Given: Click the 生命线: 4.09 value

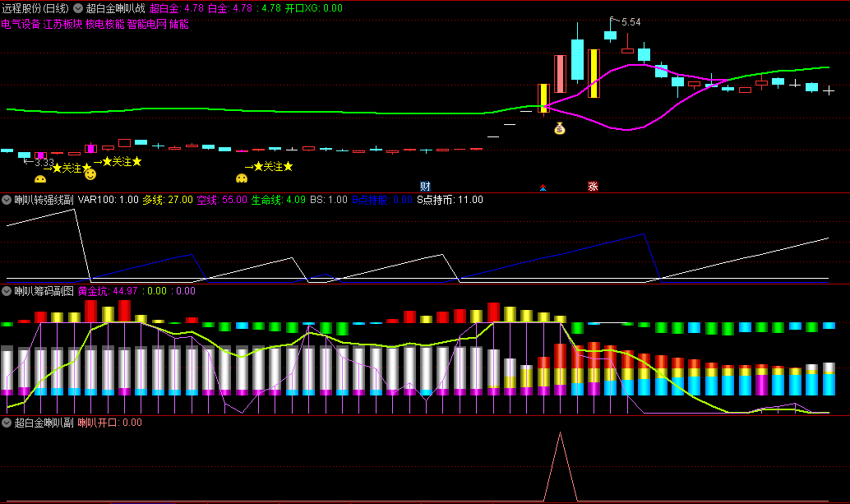Looking at the screenshot, I should tap(279, 200).
